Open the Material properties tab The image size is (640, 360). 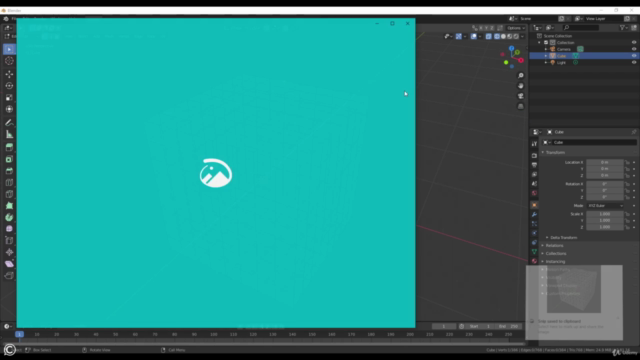pos(534,261)
